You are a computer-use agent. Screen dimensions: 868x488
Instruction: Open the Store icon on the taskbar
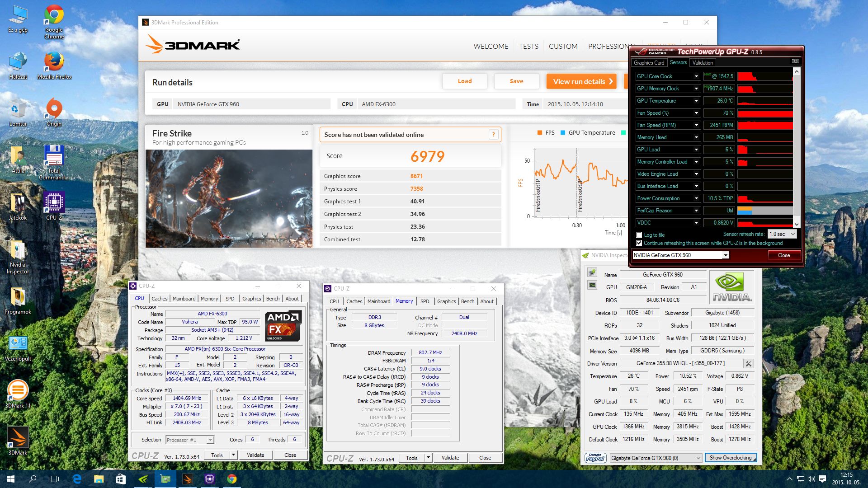(x=121, y=479)
